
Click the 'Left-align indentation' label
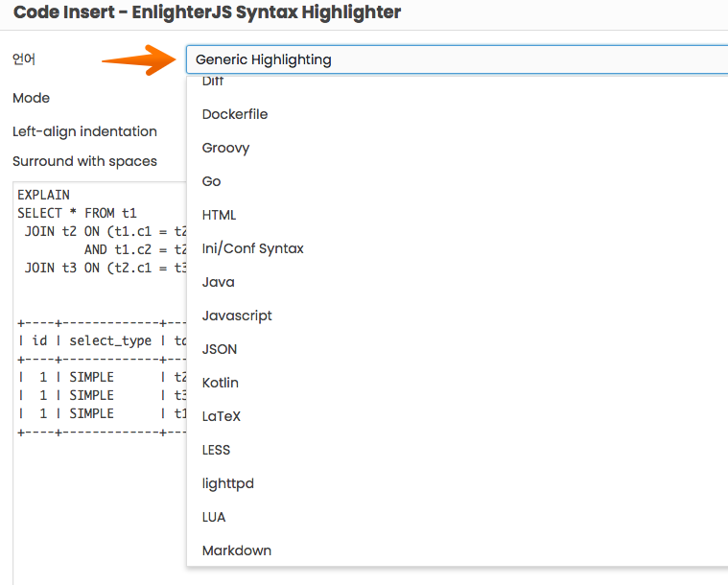(x=84, y=131)
